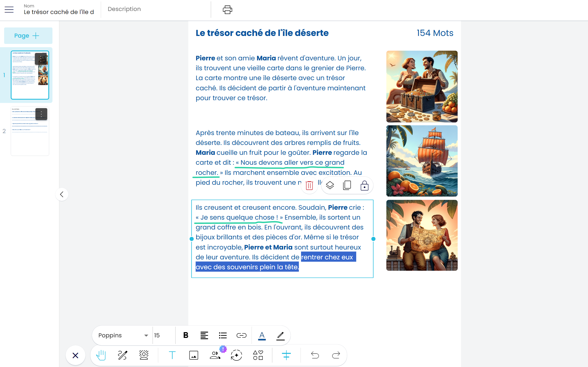Click the print icon

point(227,10)
